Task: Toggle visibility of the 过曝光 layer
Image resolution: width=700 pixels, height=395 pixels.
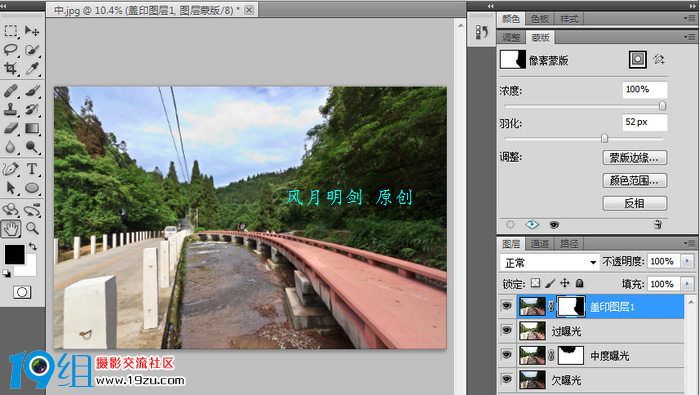Action: point(507,330)
